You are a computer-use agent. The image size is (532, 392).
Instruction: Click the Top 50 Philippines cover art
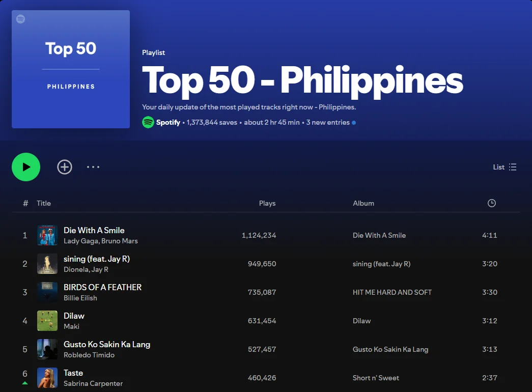click(x=71, y=69)
